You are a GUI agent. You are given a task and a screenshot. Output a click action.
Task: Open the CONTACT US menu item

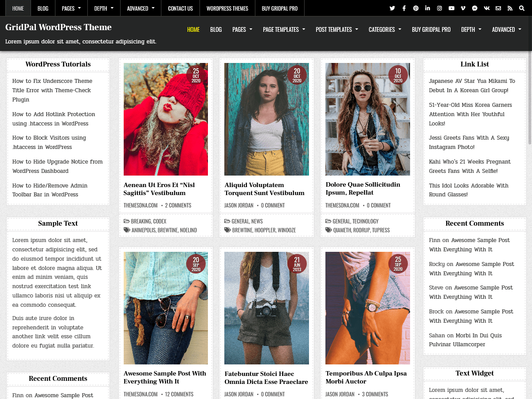pyautogui.click(x=180, y=8)
